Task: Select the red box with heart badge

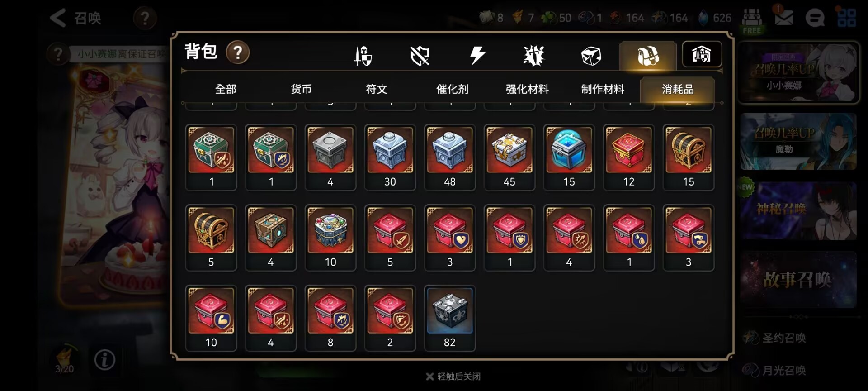Action: pyautogui.click(x=450, y=238)
